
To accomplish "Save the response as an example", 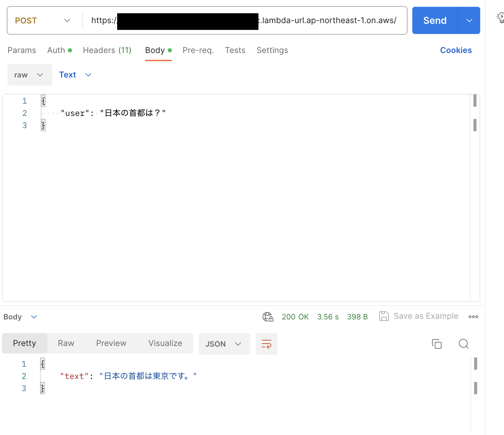I will point(419,316).
